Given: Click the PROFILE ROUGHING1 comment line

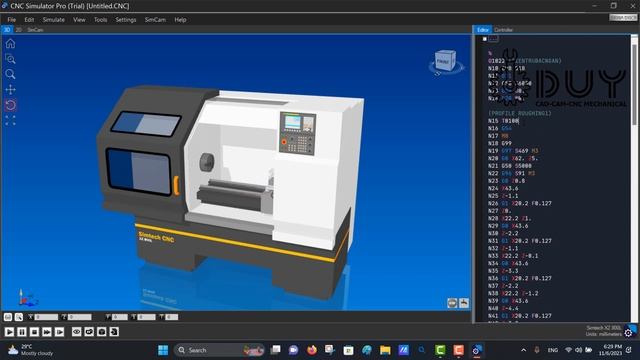Looking at the screenshot, I should 520,113.
